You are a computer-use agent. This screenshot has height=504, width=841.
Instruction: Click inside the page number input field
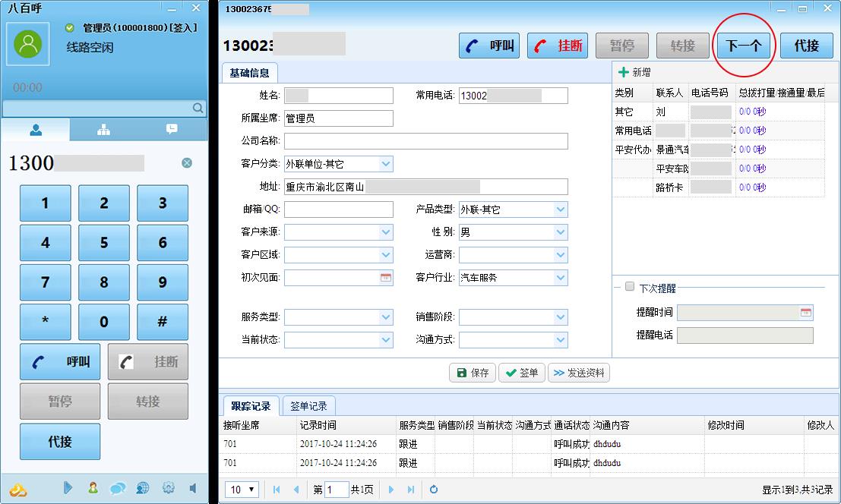point(337,490)
